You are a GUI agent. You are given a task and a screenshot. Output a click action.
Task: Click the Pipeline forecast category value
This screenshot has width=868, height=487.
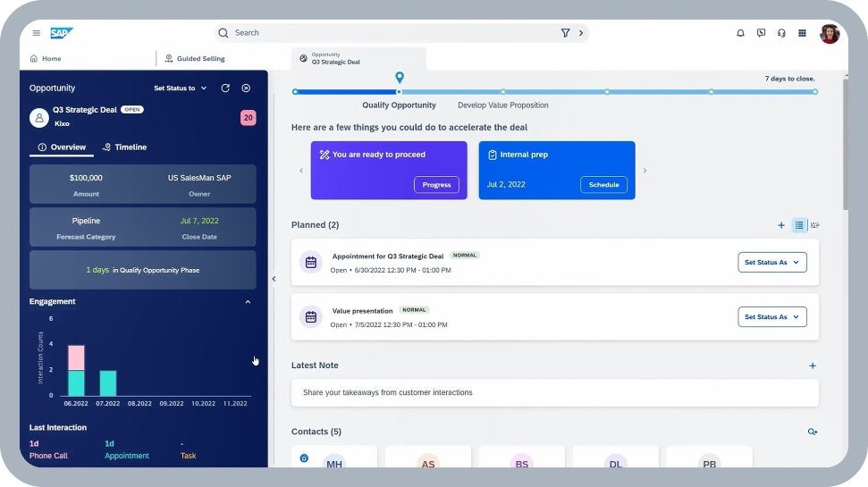pos(86,221)
